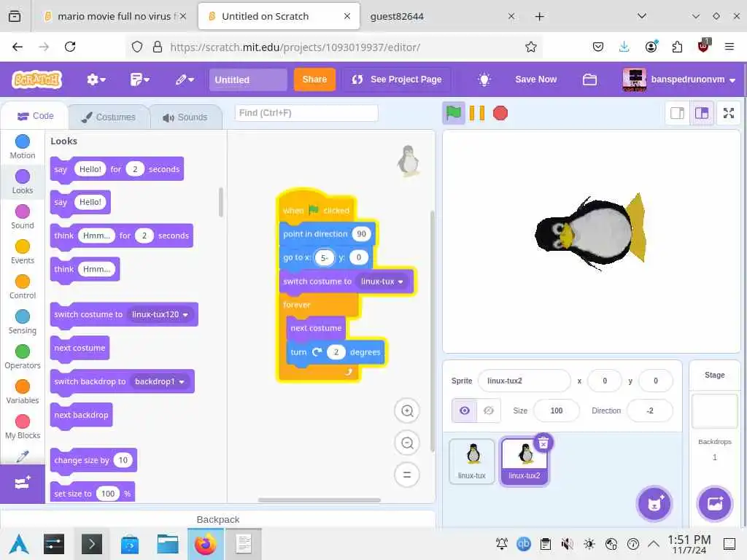Screen dimensions: 747x560
Task: Click Save Now
Action: [535, 79]
